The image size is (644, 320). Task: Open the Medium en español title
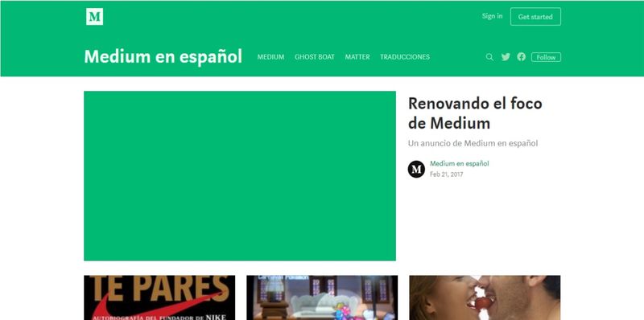point(163,56)
